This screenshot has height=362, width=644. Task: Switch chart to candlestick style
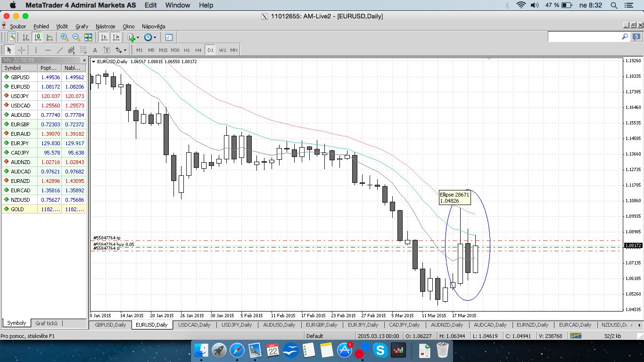point(38,37)
